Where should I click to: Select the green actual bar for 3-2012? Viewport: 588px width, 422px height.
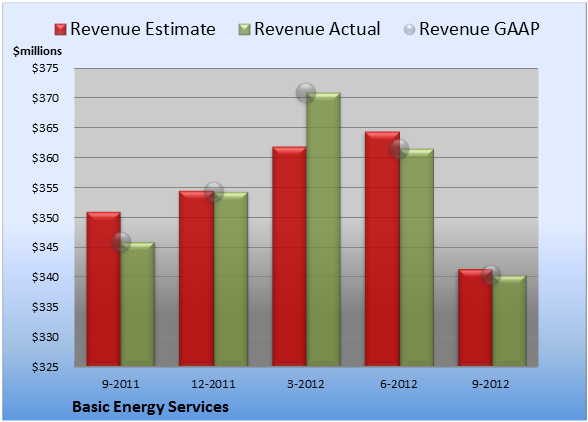tap(323, 229)
